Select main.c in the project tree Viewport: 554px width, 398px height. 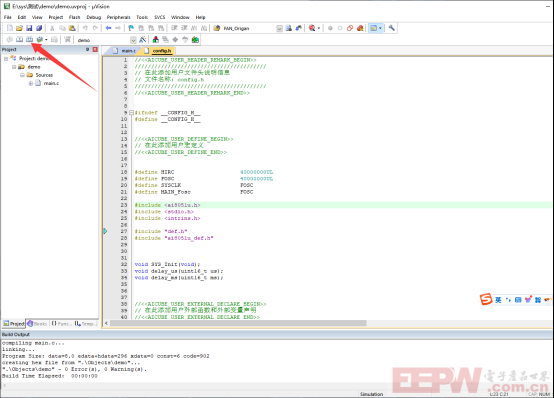51,83
